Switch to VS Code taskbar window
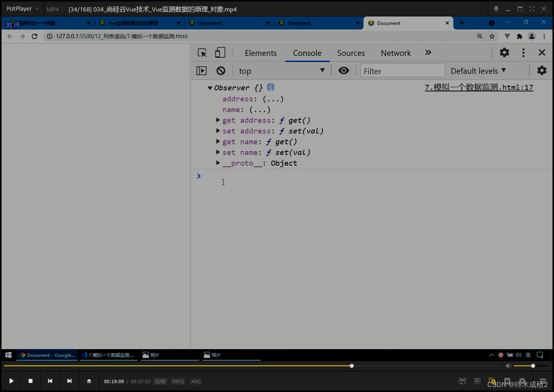This screenshot has width=554, height=392. coord(108,355)
